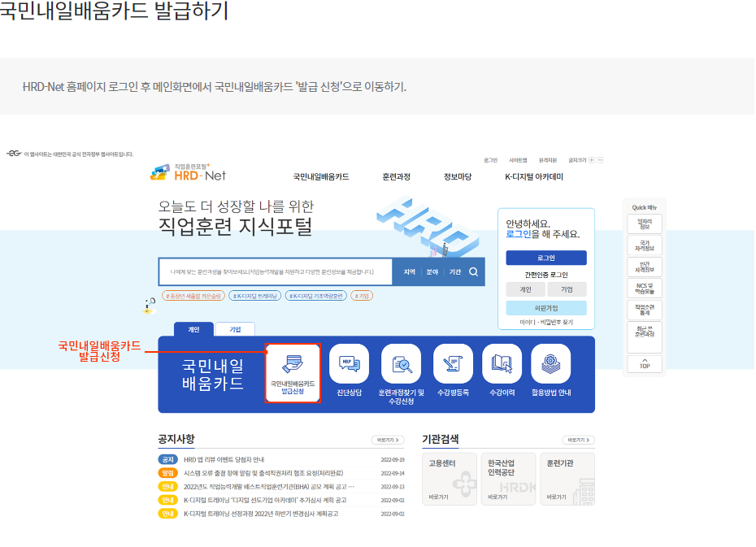Screen dimensions: 756x547
Task: Click 로그인 link in top utility bar
Action: coord(490,160)
